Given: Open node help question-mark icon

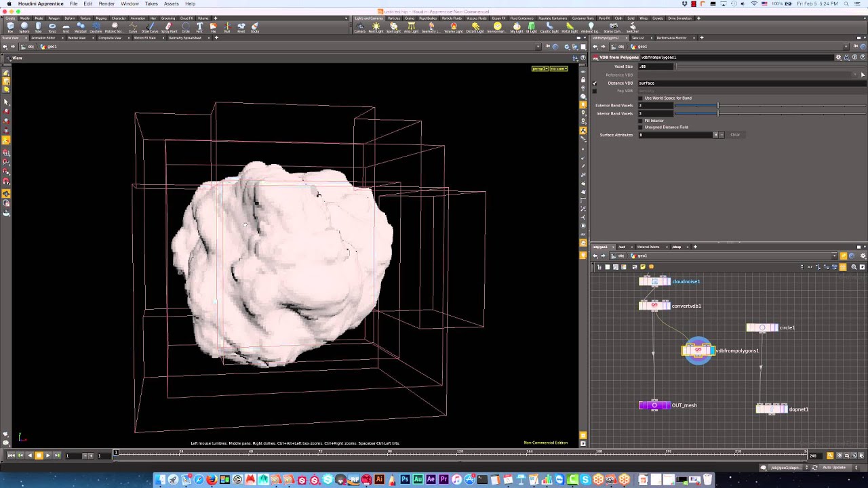Looking at the screenshot, I should [863, 58].
